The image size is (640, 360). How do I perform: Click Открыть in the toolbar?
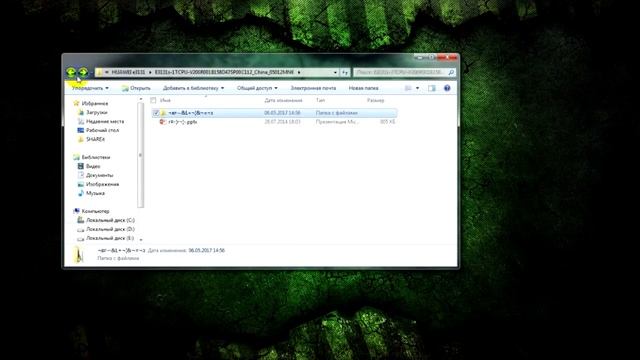[136, 88]
